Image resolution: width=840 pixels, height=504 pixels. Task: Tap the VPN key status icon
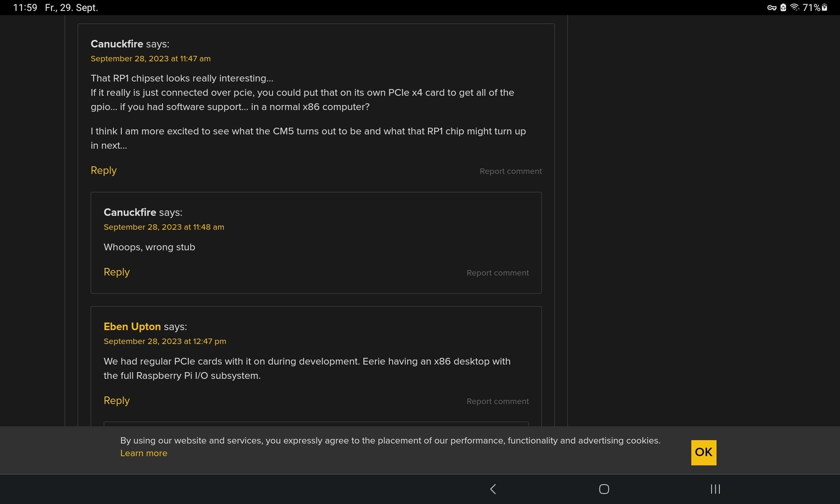click(771, 7)
